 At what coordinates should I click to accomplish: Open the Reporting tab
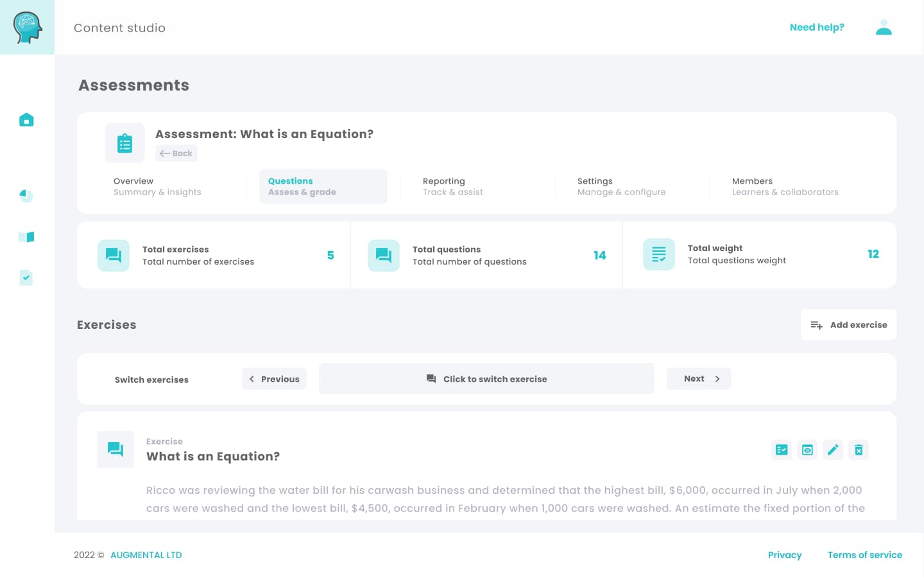pos(453,186)
